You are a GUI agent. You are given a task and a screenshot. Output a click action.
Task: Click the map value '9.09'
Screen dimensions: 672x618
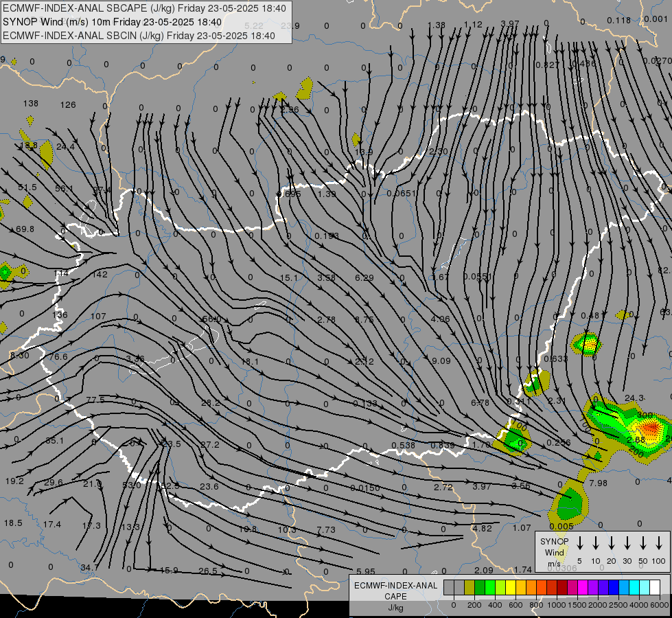tap(441, 361)
